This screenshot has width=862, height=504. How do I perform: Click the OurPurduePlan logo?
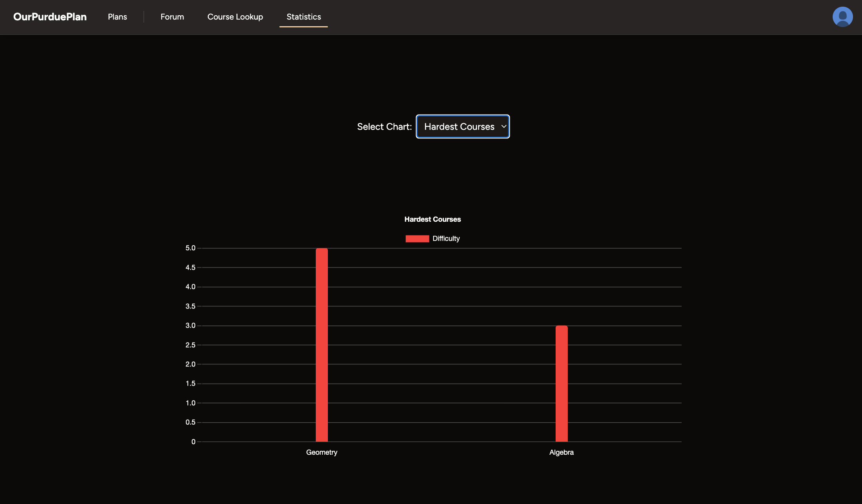(x=50, y=17)
